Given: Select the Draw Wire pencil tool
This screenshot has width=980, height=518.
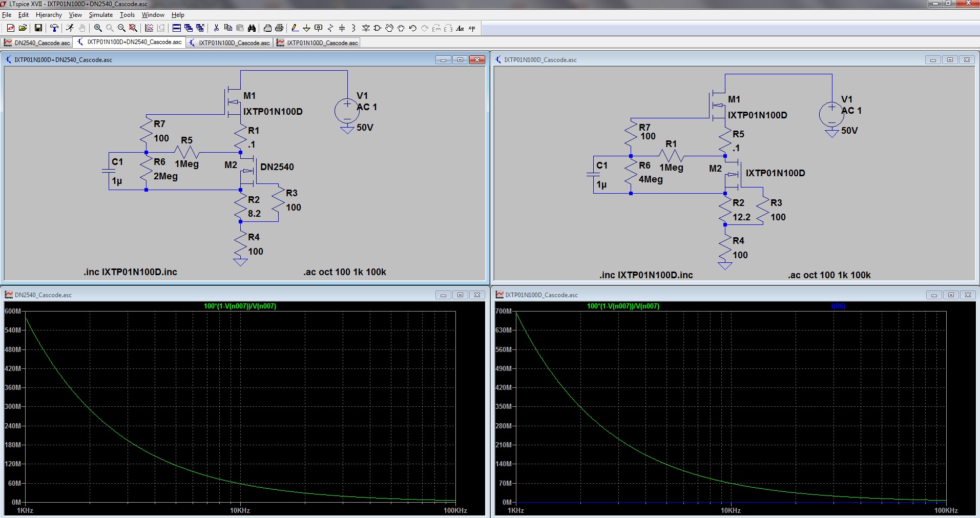Looking at the screenshot, I should coord(295,28).
